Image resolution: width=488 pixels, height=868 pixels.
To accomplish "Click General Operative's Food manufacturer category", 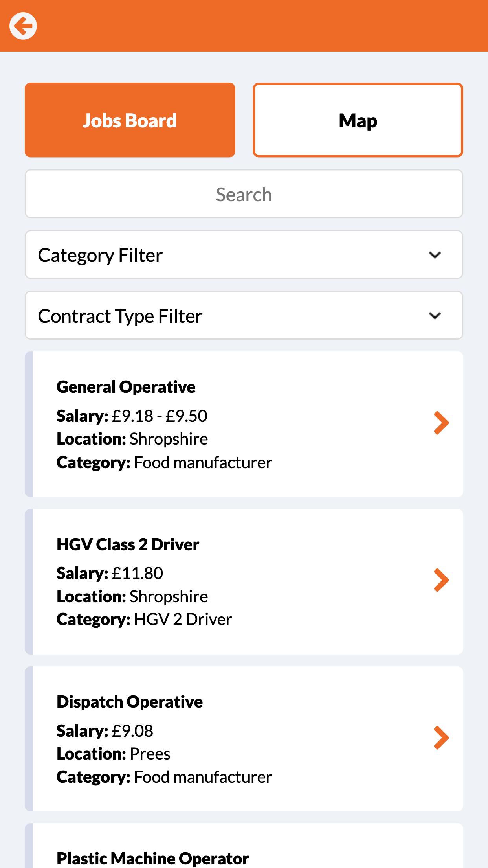I will coord(203,462).
